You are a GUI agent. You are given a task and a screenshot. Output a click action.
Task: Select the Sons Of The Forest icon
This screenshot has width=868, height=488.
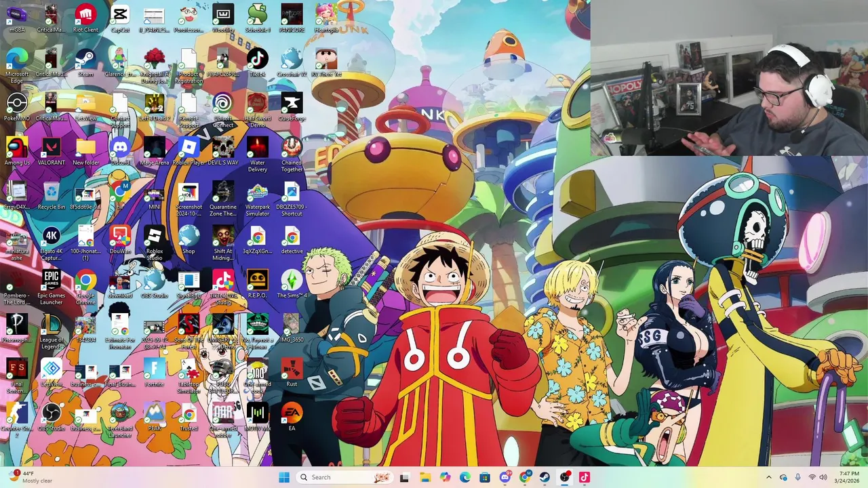[x=189, y=332]
